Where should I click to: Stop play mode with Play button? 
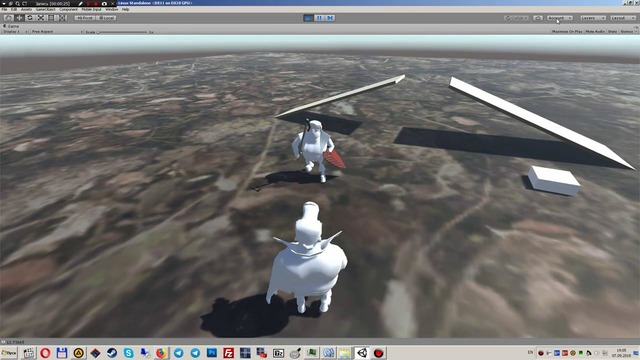[308, 18]
